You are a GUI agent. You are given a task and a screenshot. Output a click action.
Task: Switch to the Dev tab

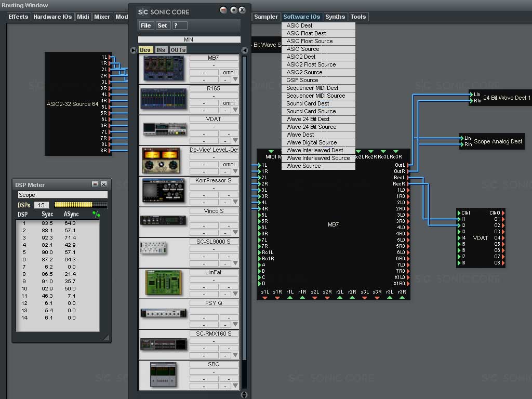[145, 50]
